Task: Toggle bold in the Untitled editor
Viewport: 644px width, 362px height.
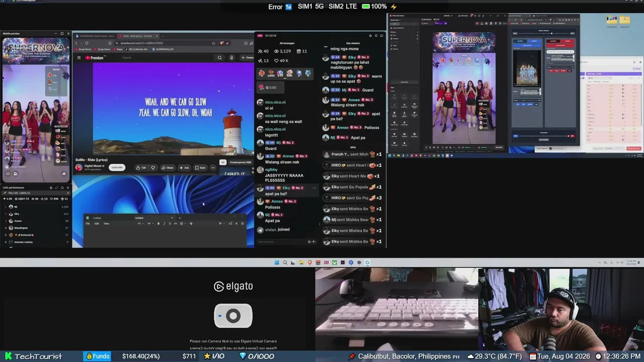Action: coord(158,224)
